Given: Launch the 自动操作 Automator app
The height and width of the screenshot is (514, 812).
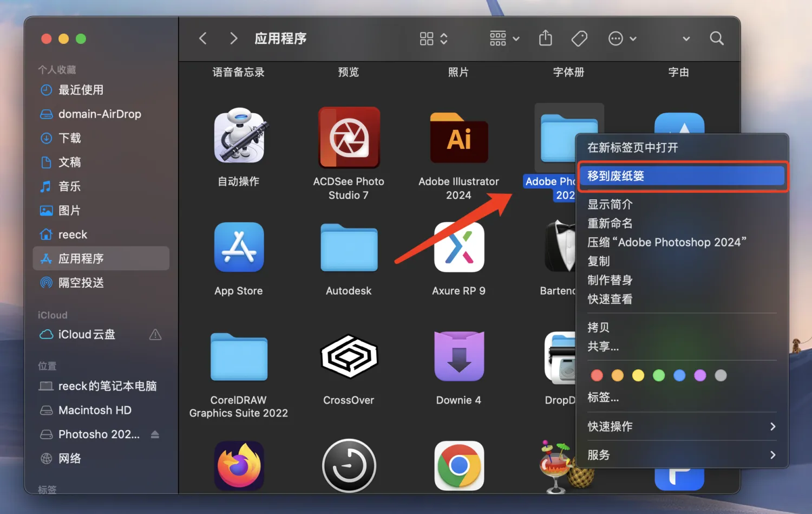Looking at the screenshot, I should [239, 137].
